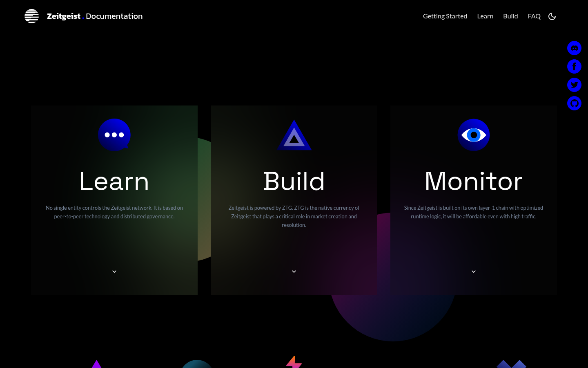Viewport: 588px width, 368px height.
Task: Click the text about ZTG native currency
Action: coord(294,216)
